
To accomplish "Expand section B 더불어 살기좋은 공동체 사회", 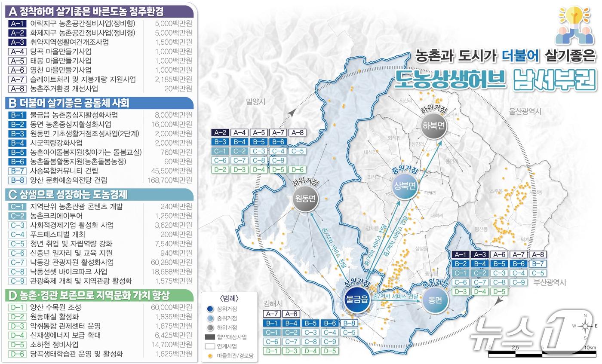I will coord(98,103).
